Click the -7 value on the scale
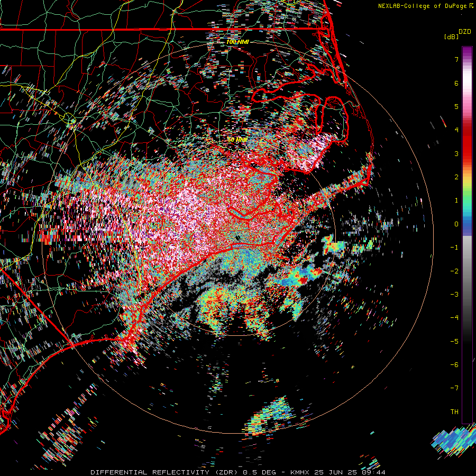The height and width of the screenshot is (476, 476). 454,388
